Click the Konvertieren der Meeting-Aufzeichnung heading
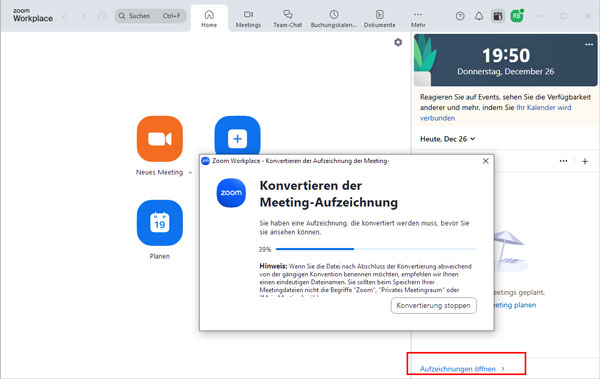This screenshot has height=379, width=600. [329, 194]
